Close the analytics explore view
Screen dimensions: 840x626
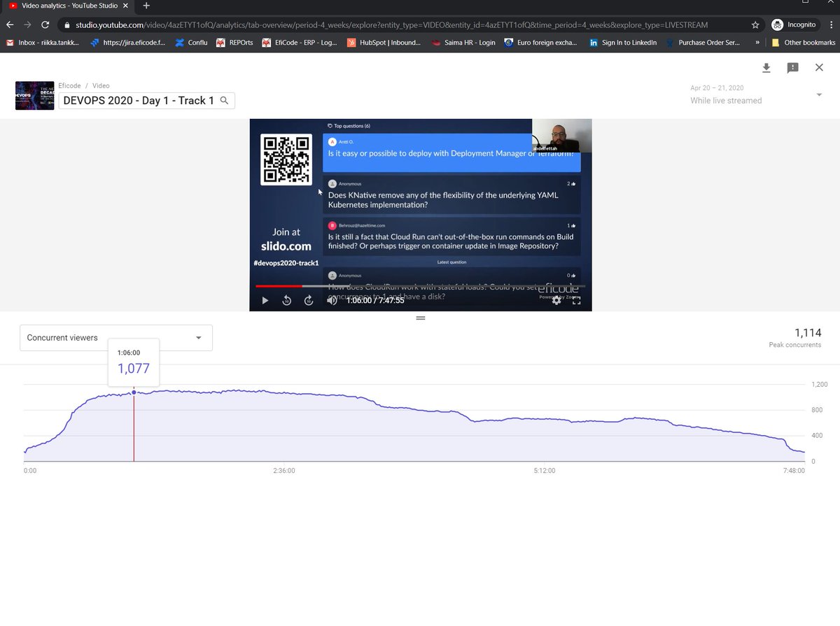click(x=819, y=68)
